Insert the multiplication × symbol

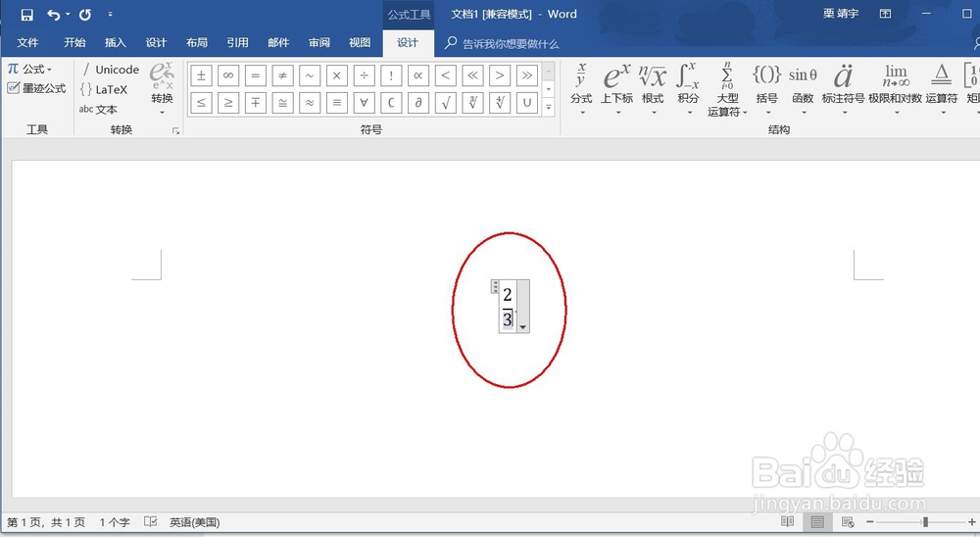(x=337, y=75)
